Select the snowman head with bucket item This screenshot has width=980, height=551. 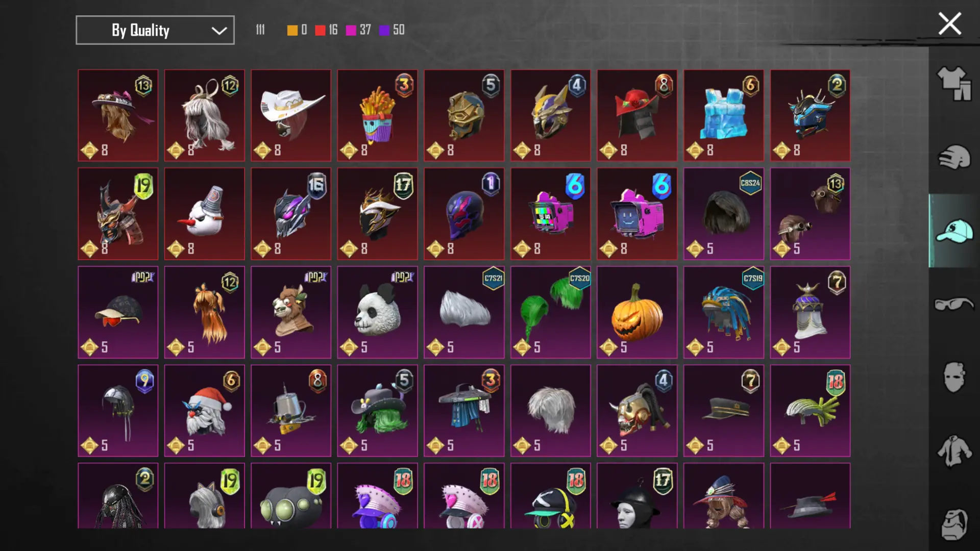click(204, 214)
